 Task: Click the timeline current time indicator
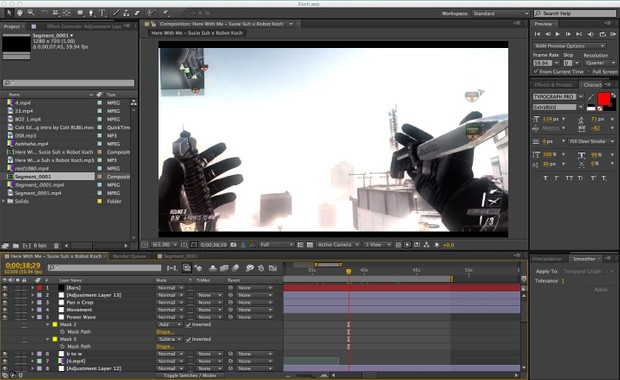click(348, 272)
